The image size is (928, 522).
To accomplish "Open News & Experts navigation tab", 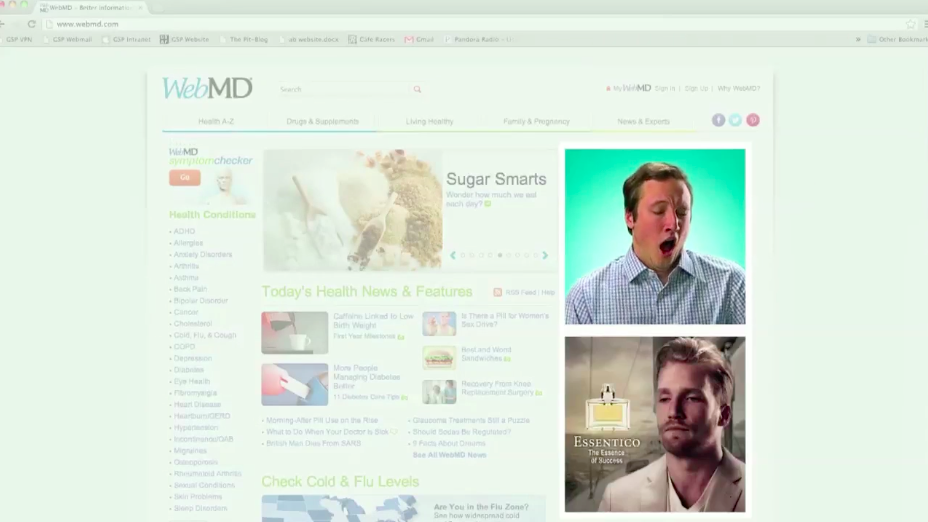I will coord(643,121).
